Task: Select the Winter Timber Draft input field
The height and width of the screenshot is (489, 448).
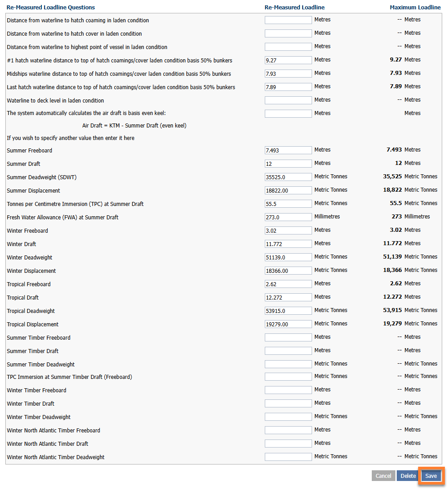Action: tap(288, 403)
